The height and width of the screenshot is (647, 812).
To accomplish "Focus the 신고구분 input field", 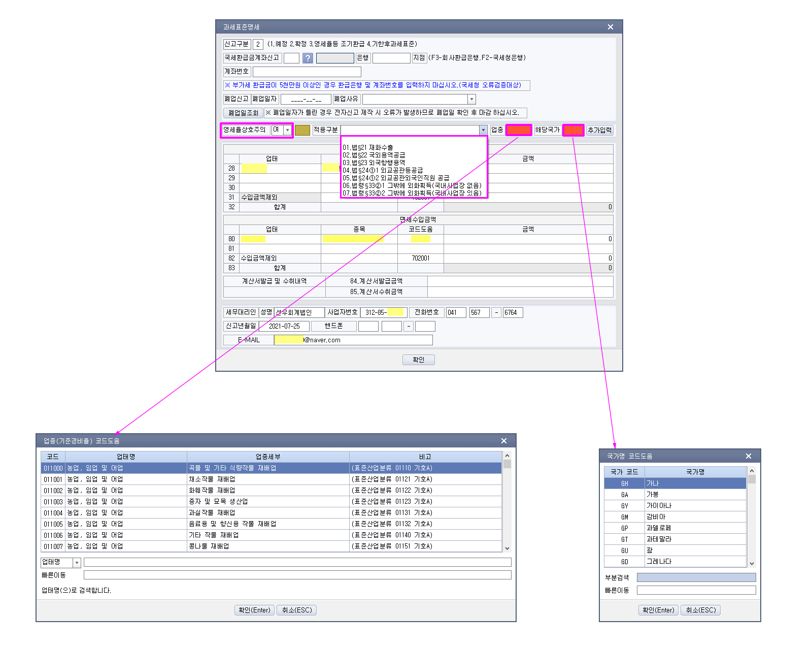I will tap(258, 44).
